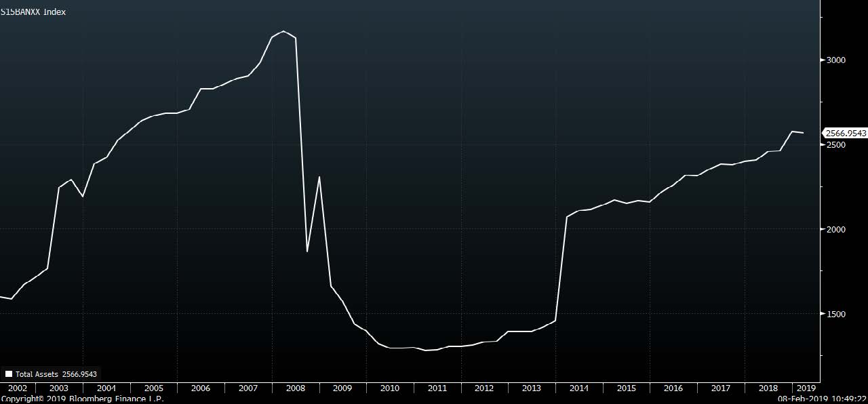
Task: Click the 2500 y-axis label
Action: click(x=836, y=145)
